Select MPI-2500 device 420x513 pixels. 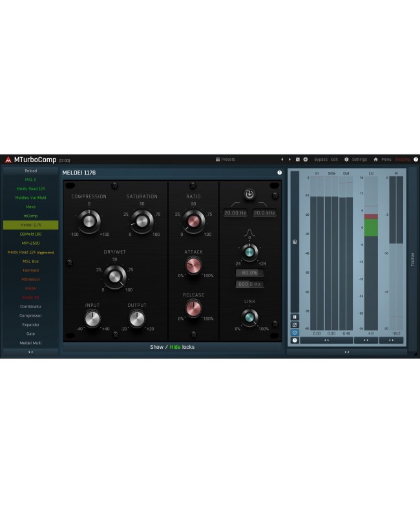coord(31,244)
